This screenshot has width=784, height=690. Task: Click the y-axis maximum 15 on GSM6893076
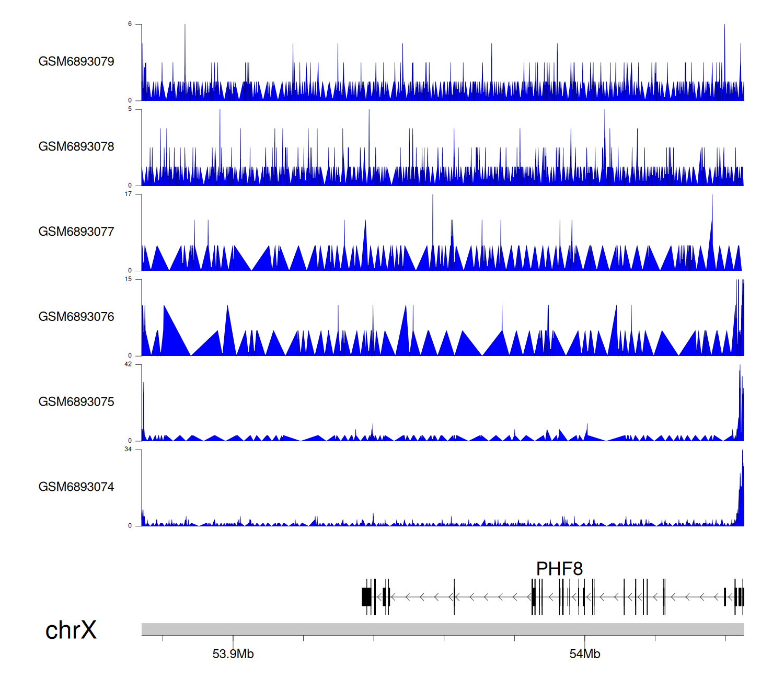128,279
